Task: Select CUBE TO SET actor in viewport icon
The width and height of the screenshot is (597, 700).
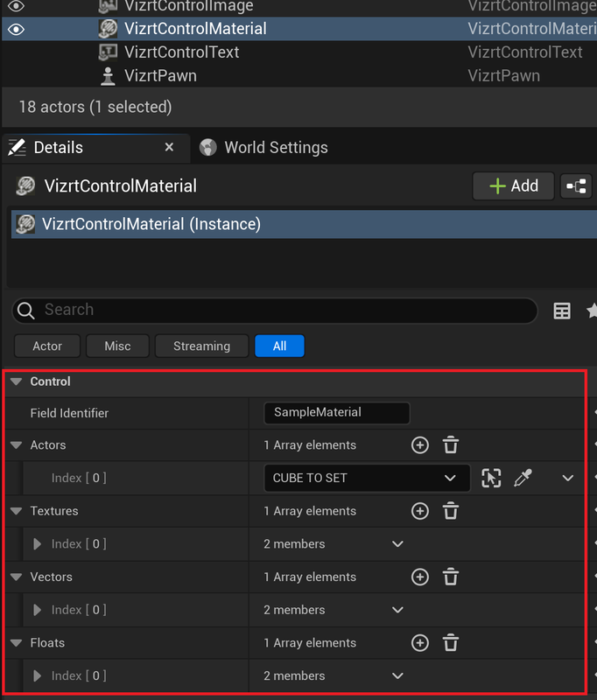Action: pos(491,478)
